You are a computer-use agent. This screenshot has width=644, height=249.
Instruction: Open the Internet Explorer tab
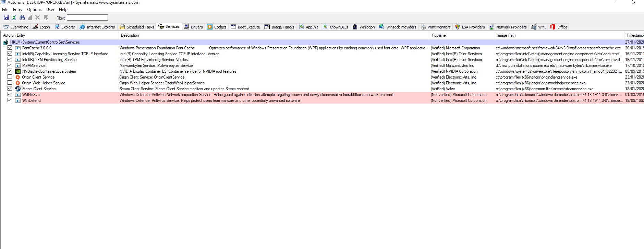coord(98,27)
